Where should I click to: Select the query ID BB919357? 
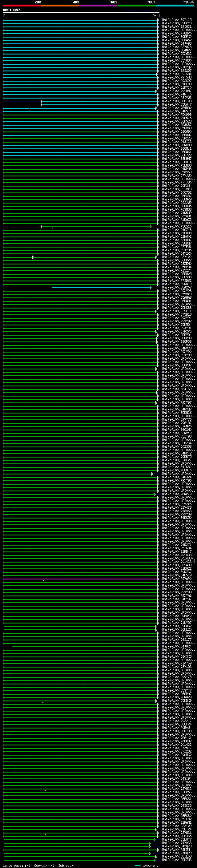11,10
